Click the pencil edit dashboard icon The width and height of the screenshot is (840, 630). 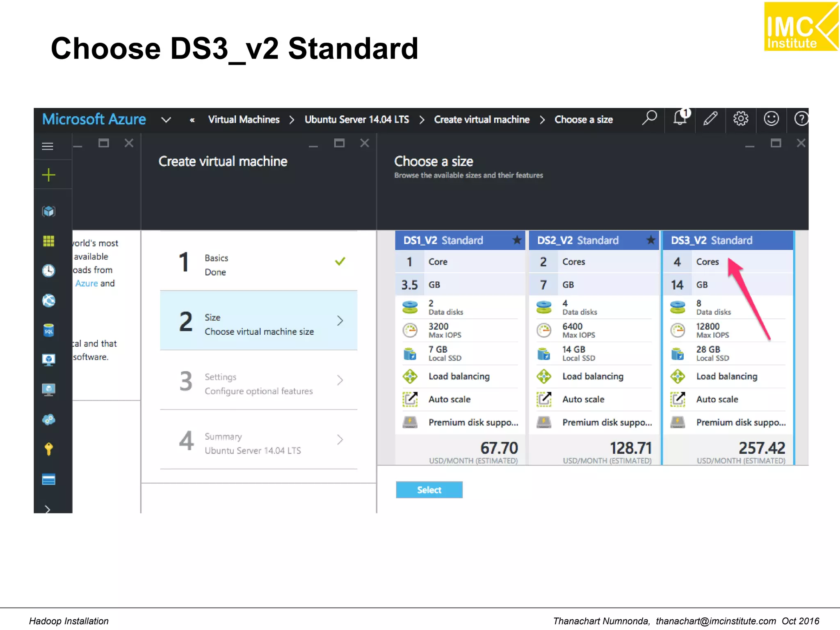[710, 119]
